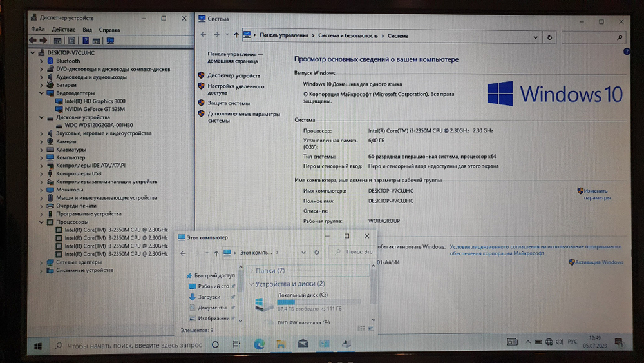Refresh the System window address bar
Image resolution: width=644 pixels, height=363 pixels.
tap(549, 37)
